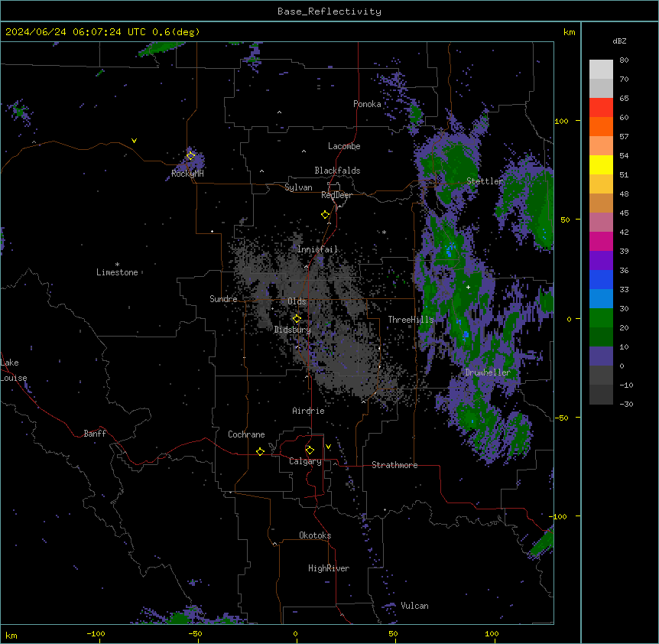Select the Airdrie label
Viewport: 659px width, 644px height.
click(x=309, y=411)
